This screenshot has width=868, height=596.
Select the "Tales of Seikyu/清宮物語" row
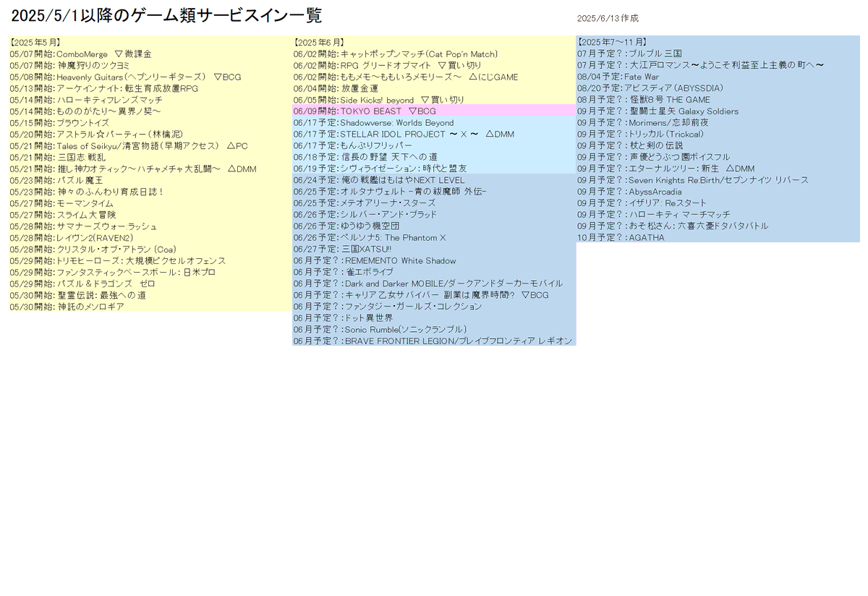click(x=150, y=145)
